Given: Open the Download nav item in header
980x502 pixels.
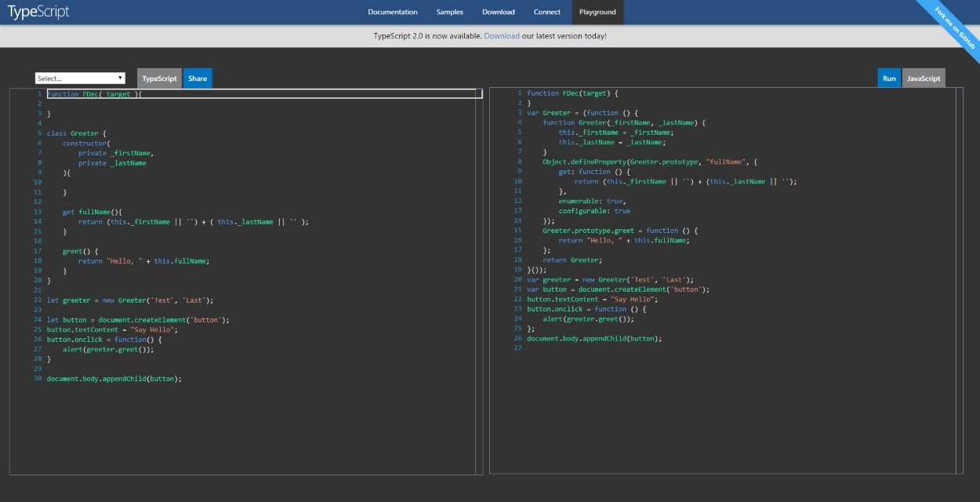Looking at the screenshot, I should point(499,12).
